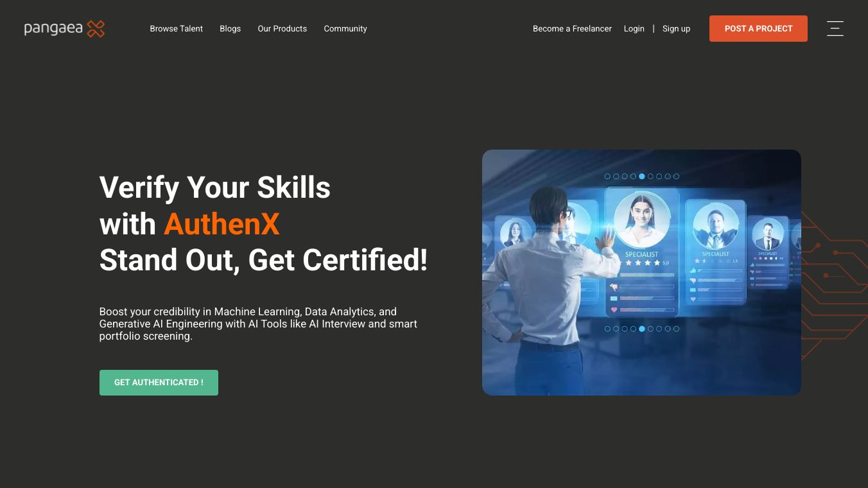Click the Post a Project button
Screen dimensions: 868x488
pos(758,29)
